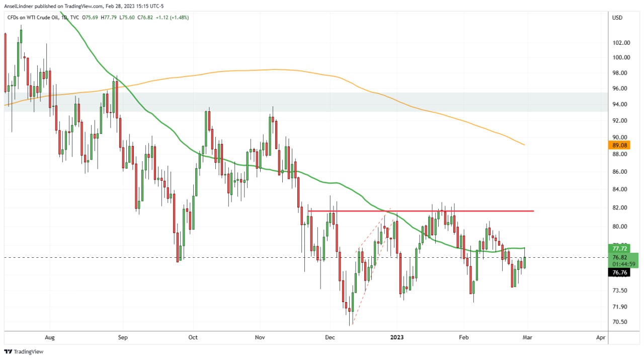Click the green 77.72 moving average label

620,249
